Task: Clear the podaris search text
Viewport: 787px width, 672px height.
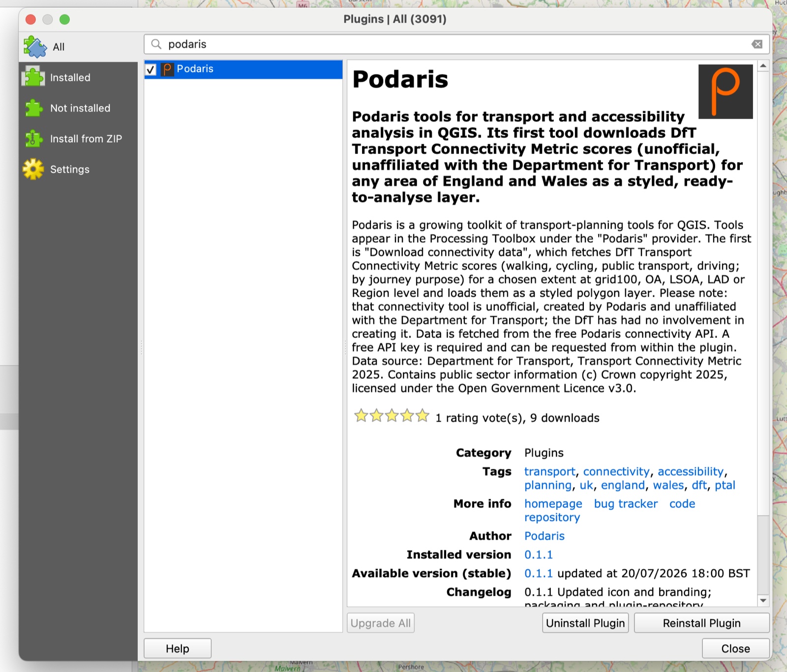Action: coord(757,44)
